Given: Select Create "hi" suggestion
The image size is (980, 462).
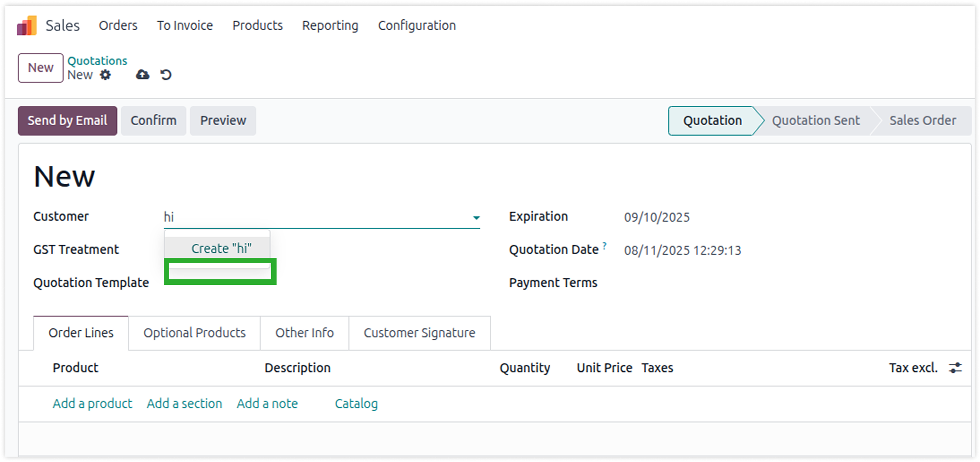Looking at the screenshot, I should point(217,248).
